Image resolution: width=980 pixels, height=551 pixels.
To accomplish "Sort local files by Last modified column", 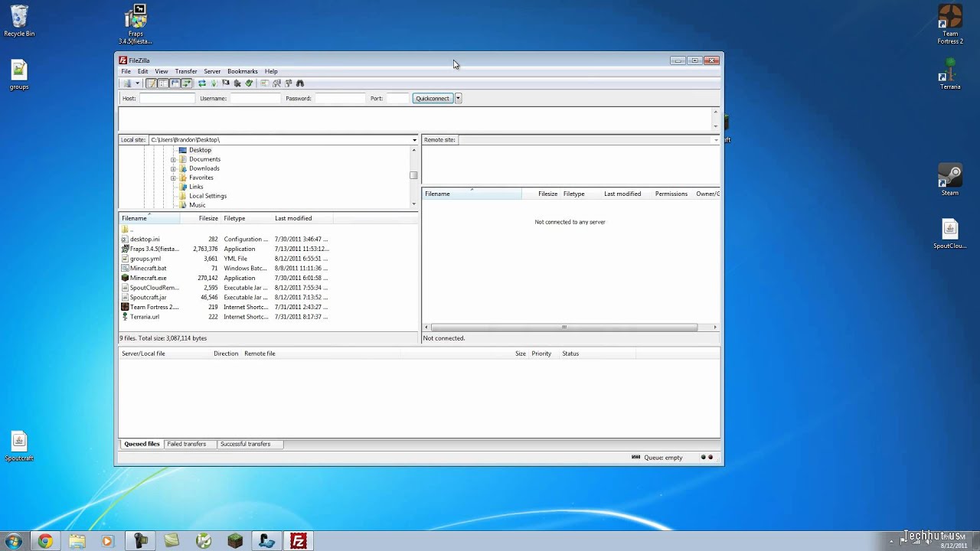I will coord(302,218).
